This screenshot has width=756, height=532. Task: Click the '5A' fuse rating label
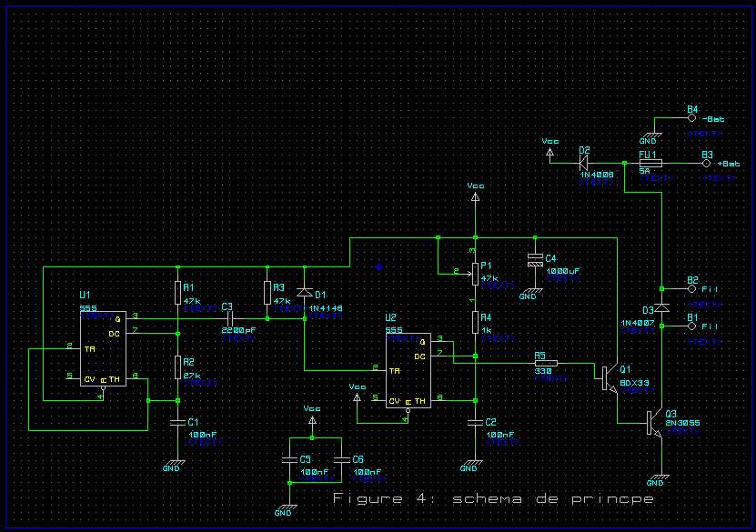point(644,171)
